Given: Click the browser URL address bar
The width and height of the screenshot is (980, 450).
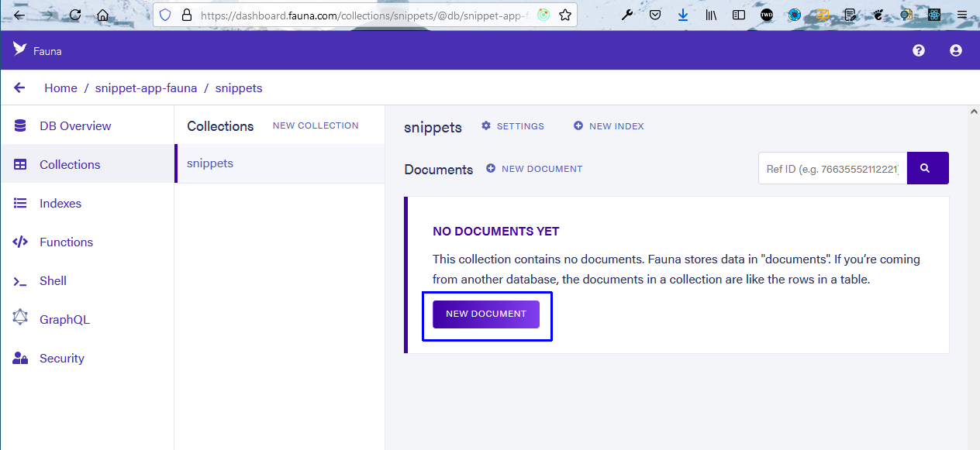Looking at the screenshot, I should pos(364,15).
